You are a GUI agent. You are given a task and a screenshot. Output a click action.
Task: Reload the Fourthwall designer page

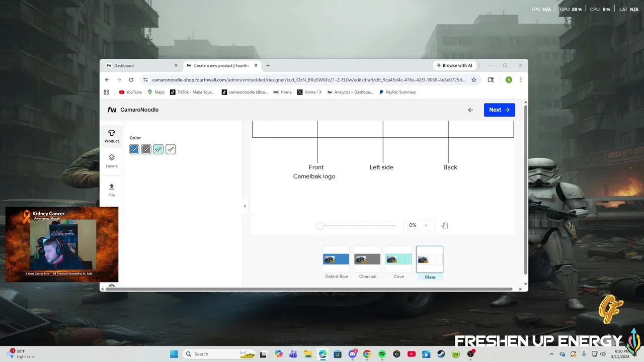[x=131, y=79]
